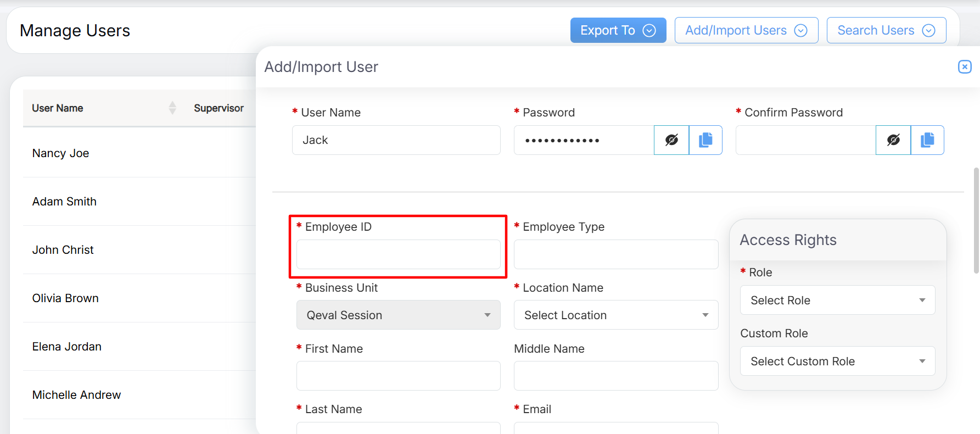This screenshot has width=980, height=434.
Task: Click the Employee Type input field
Action: 615,254
